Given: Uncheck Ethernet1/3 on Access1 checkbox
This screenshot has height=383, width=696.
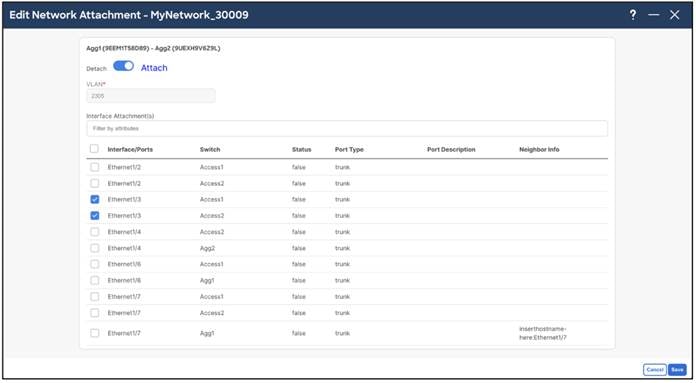Looking at the screenshot, I should tap(95, 199).
